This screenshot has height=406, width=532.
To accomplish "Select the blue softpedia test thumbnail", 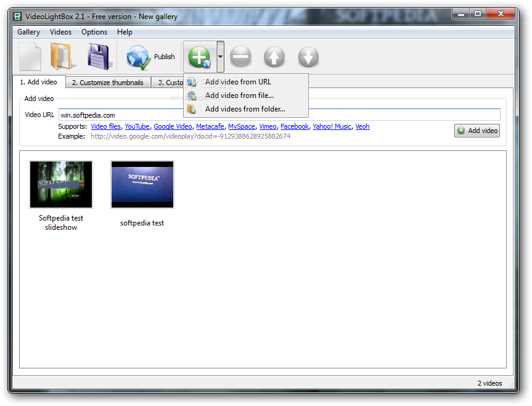I will click(142, 184).
